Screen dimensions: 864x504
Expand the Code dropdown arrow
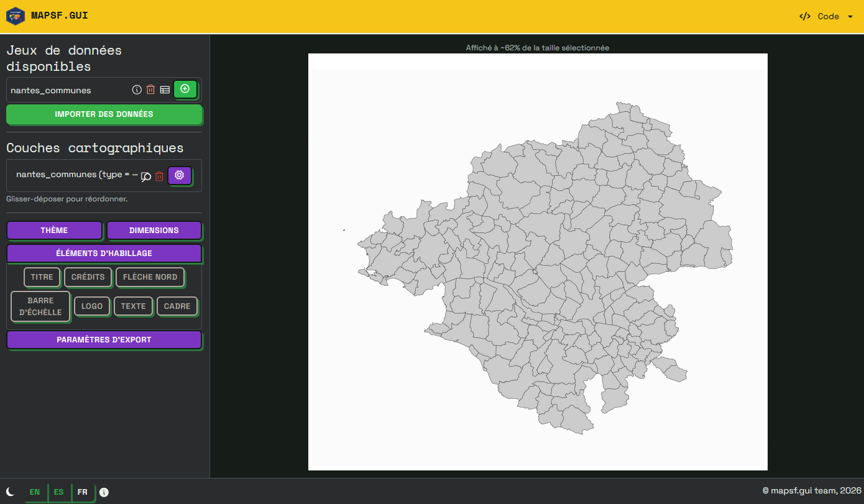(x=850, y=17)
